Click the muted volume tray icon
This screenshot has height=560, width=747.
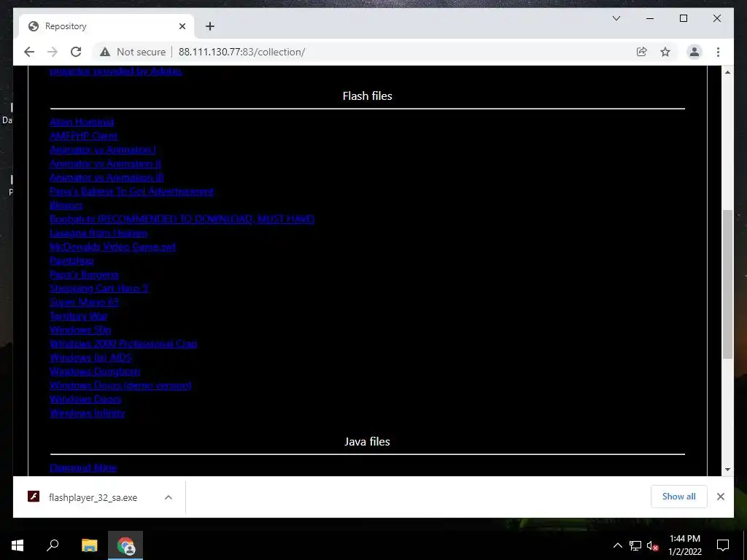pos(652,545)
